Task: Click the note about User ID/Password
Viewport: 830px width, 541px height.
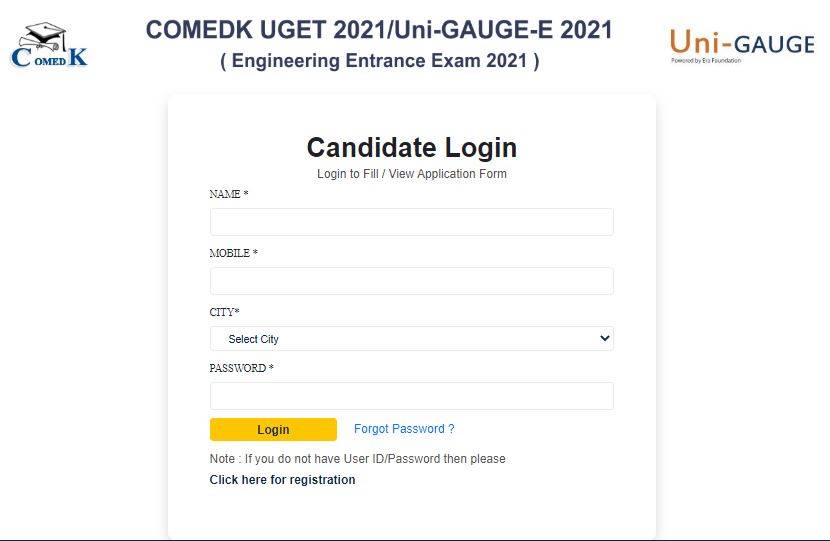Action: coord(357,459)
